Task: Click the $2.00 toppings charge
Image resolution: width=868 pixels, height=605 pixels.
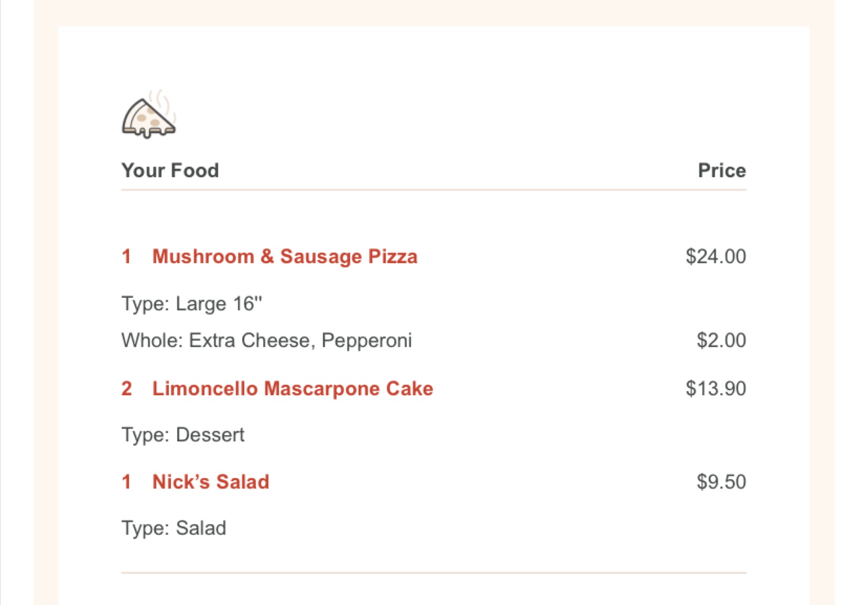Action: coord(721,340)
